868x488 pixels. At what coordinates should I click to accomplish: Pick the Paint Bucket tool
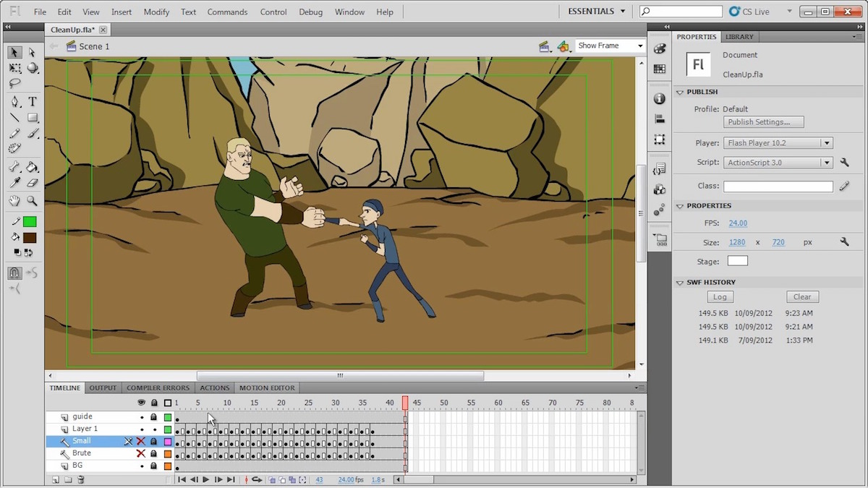coord(33,166)
